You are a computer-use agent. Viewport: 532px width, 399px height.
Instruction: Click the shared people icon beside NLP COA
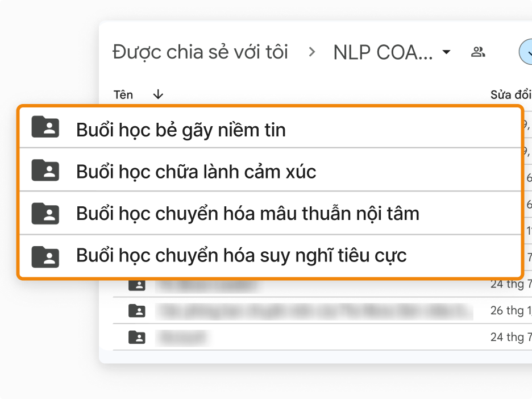(478, 52)
